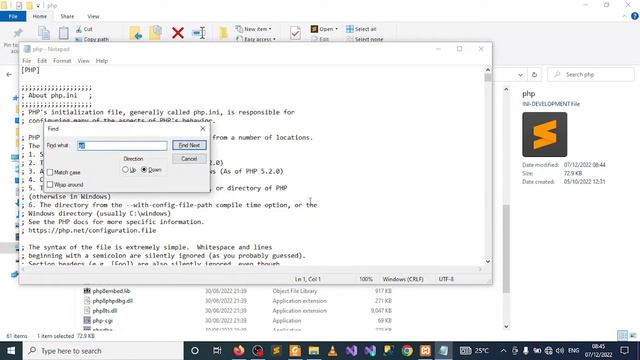Open XAMPP from the taskbar
640x360 pixels.
coord(425,351)
